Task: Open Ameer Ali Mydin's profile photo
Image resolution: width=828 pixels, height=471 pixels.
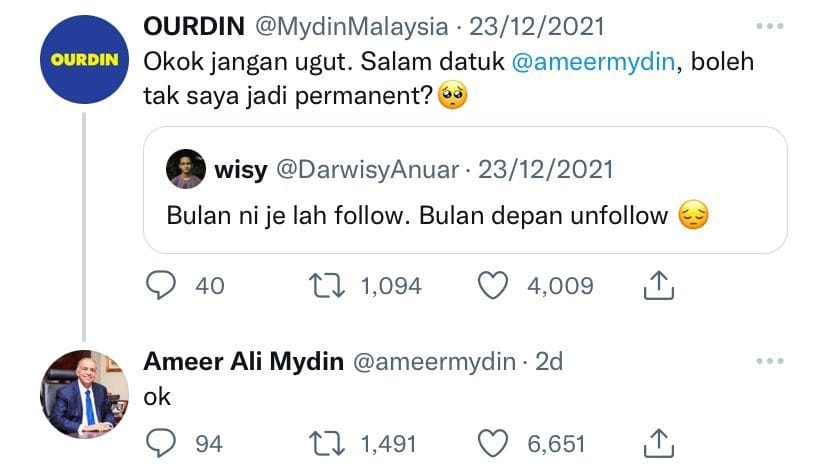Action: click(84, 394)
